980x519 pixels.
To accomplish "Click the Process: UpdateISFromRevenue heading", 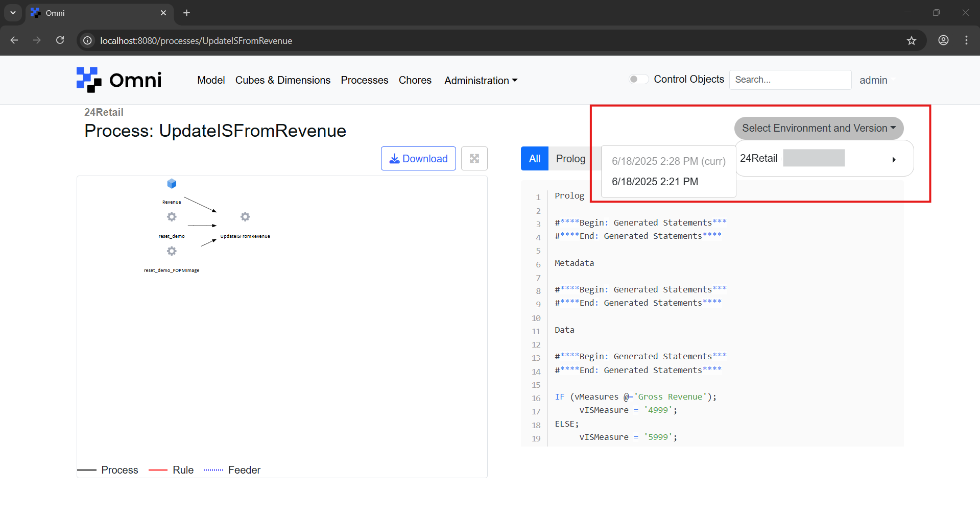I will [215, 131].
